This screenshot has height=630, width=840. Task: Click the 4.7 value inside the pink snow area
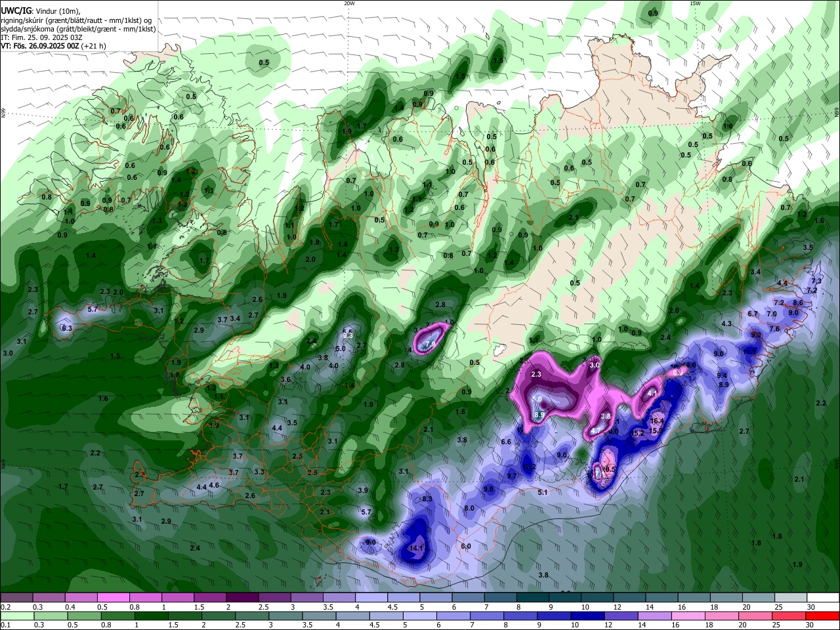tap(596, 430)
